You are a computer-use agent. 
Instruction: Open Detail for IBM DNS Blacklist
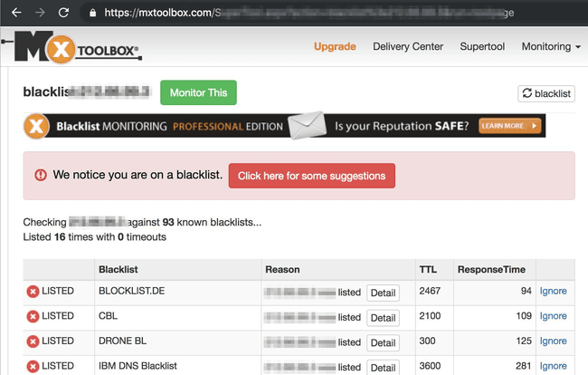point(383,368)
